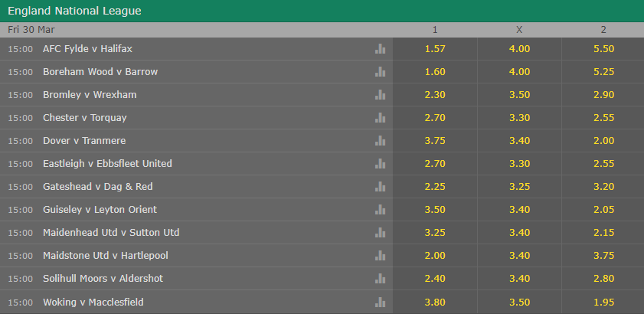Select draw odds 3.40 for Maidenhead v Sutton
The image size is (644, 314).
[519, 233]
